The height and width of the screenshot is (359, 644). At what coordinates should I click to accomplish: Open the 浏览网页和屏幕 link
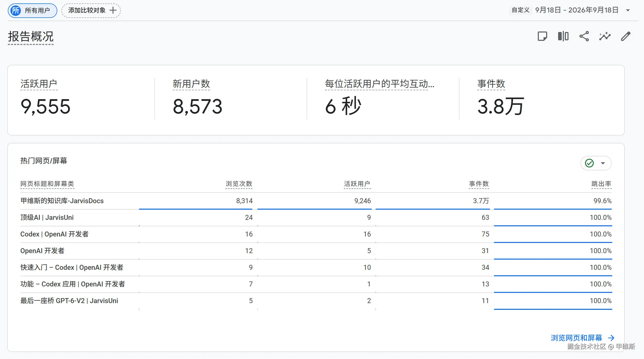tap(576, 338)
